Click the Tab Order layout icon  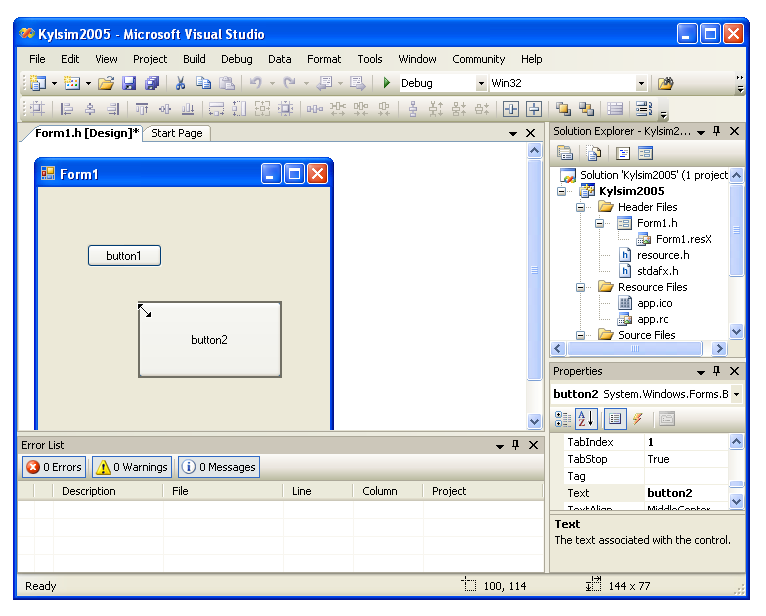[x=644, y=109]
